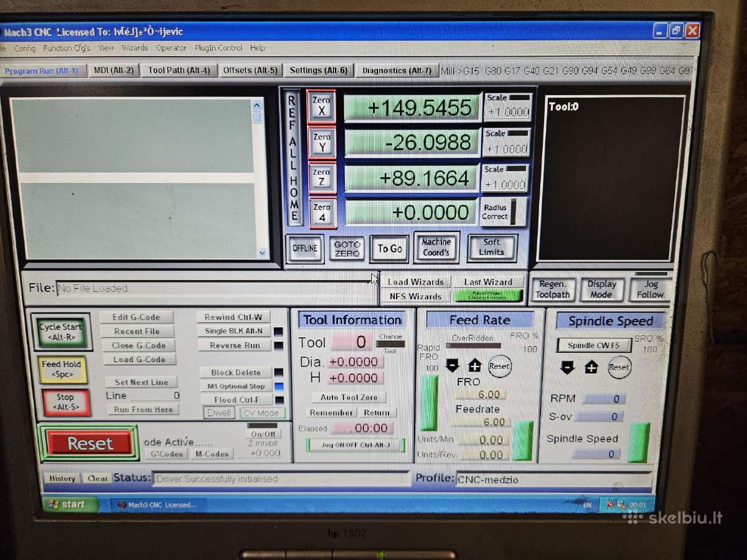Open the Function Cfg's menu
The width and height of the screenshot is (747, 560).
pos(67,48)
